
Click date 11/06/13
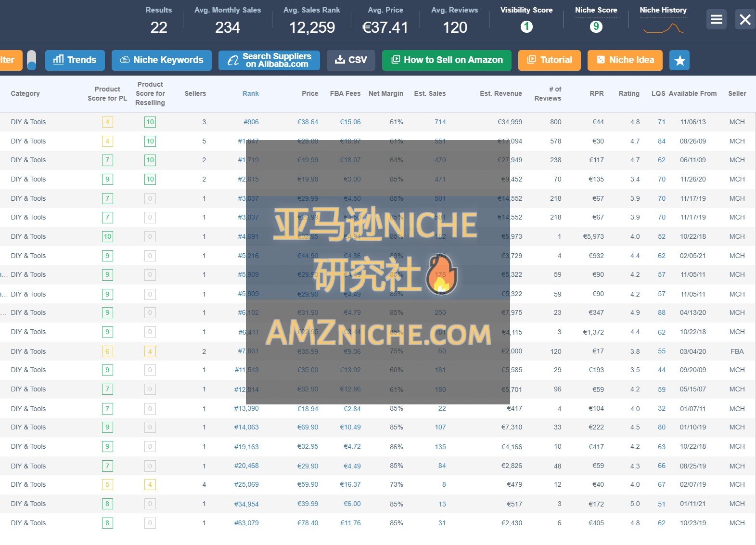click(693, 122)
